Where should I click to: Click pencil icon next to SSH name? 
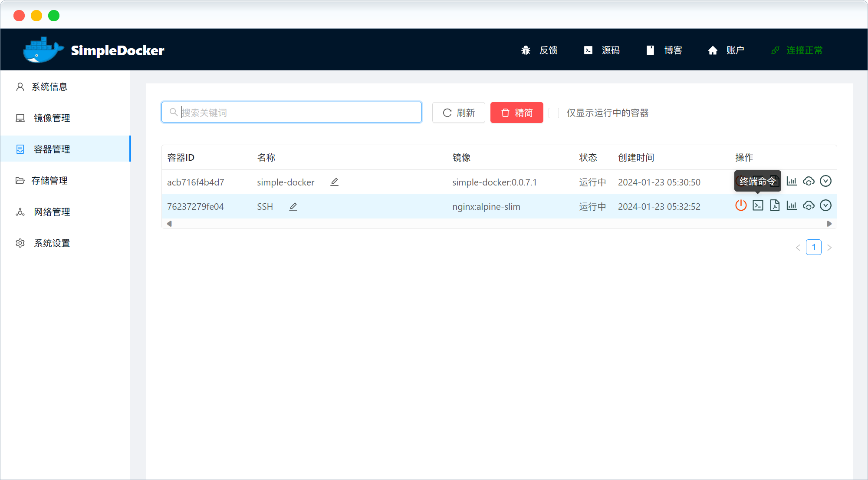[x=293, y=207]
